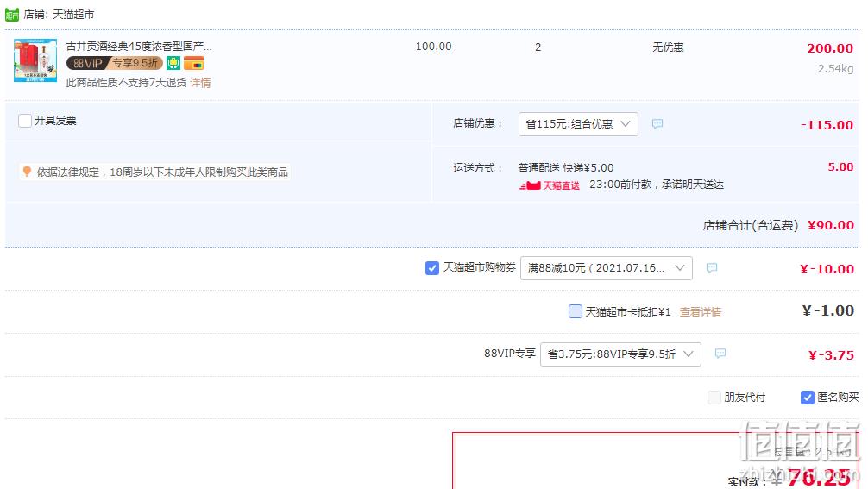Click the unit price 100.00
This screenshot has width=868, height=489.
(433, 47)
